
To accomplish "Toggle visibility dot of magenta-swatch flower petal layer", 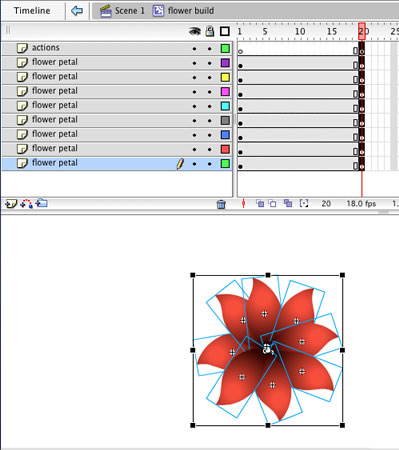I will click(x=194, y=92).
